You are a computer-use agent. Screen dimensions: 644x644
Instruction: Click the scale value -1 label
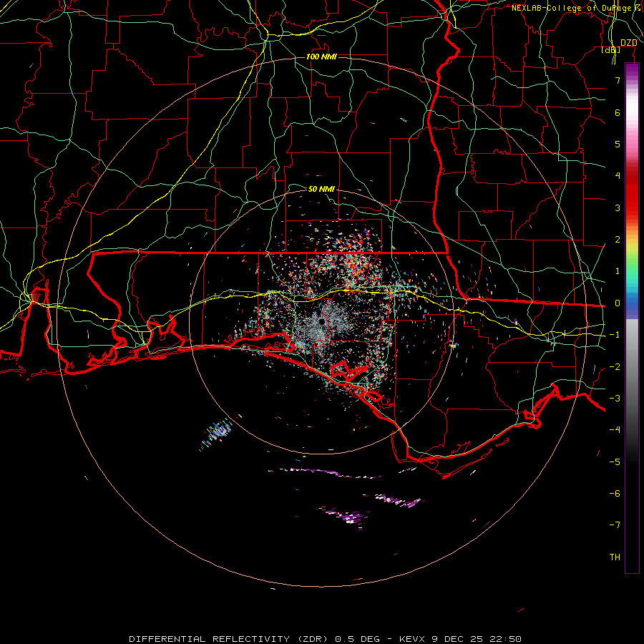pos(615,335)
